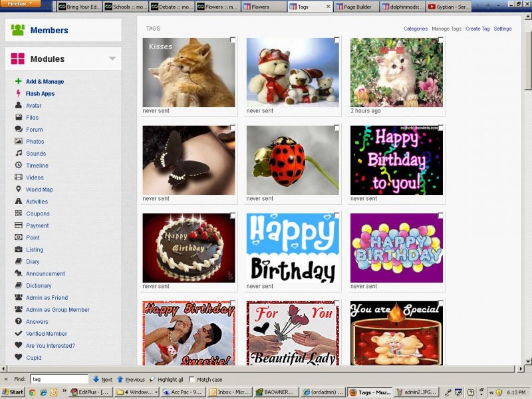The image size is (532, 399).
Task: Switch to the Debate browser tab
Action: pos(172,7)
